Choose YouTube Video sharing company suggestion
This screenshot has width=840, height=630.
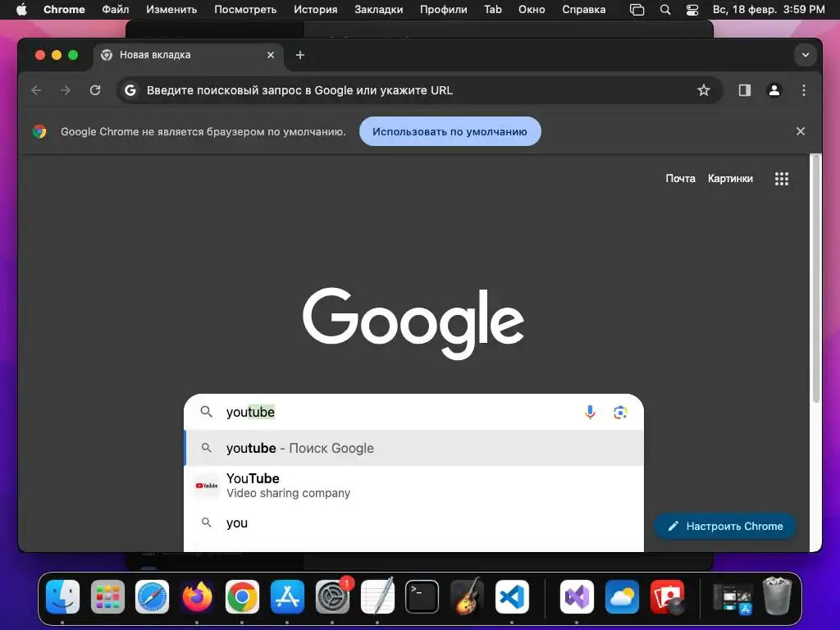tap(413, 486)
